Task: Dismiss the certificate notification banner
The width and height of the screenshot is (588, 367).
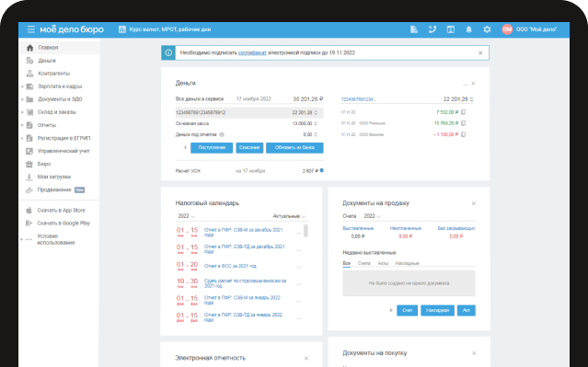Action: coord(480,52)
